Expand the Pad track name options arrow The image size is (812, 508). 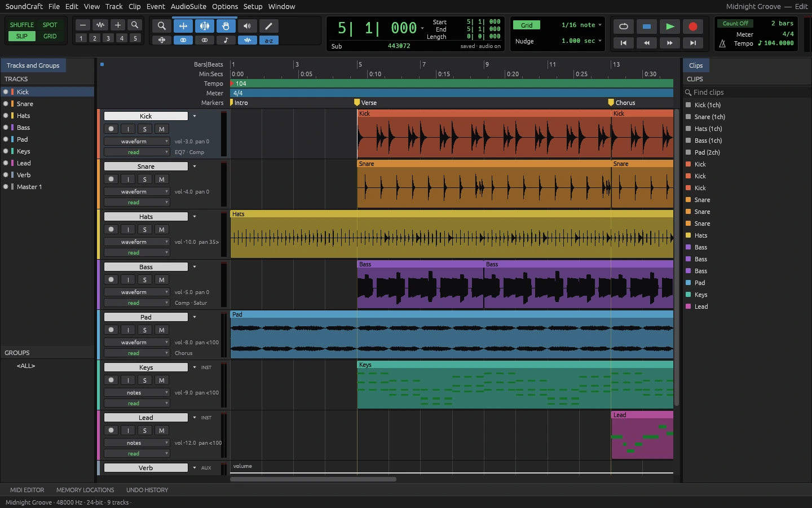point(195,317)
